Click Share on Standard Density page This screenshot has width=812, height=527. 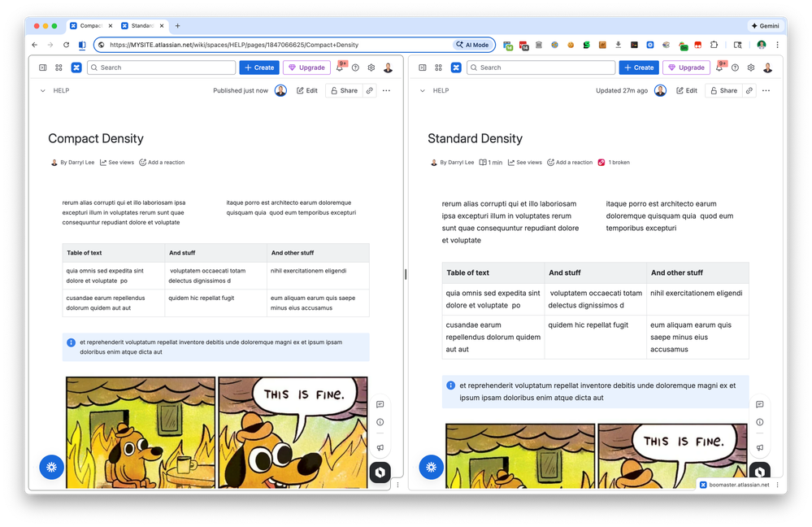[724, 90]
